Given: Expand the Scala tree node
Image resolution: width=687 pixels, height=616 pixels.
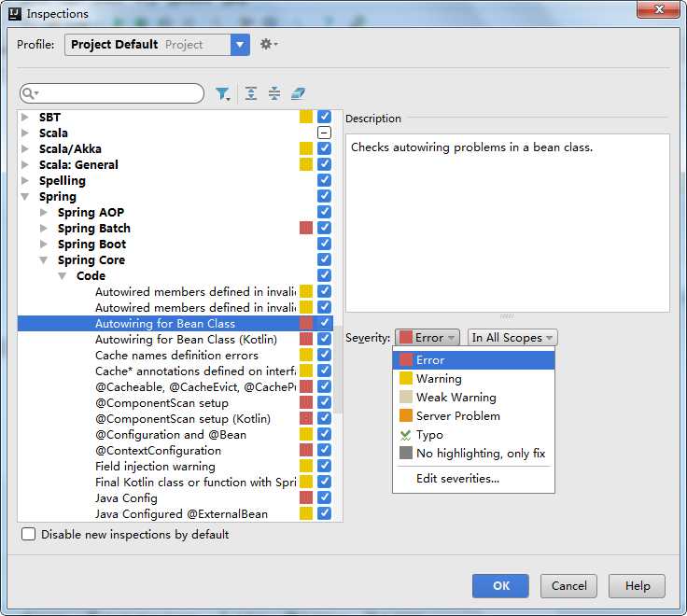Looking at the screenshot, I should tap(25, 133).
